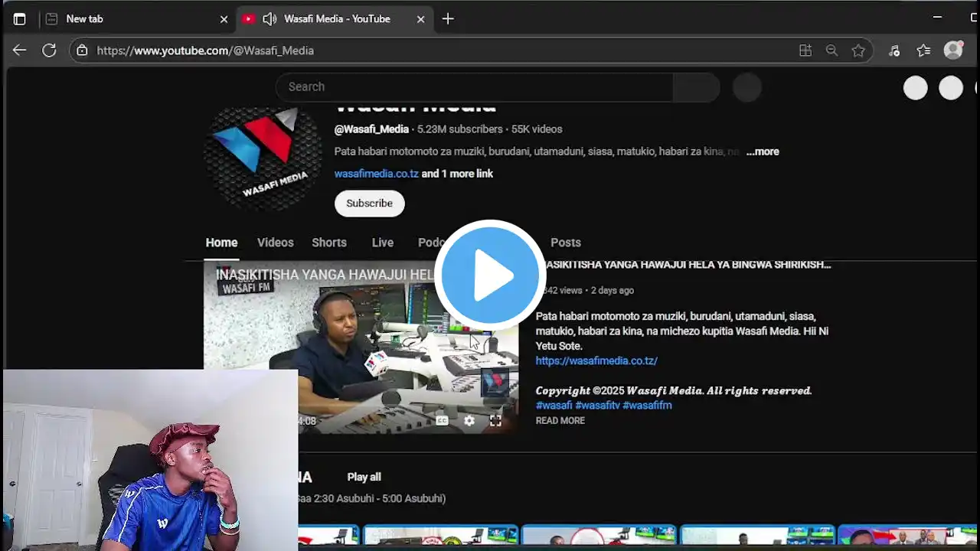The height and width of the screenshot is (551, 980).
Task: Subscribe to Wasafi Media channel
Action: pos(369,204)
